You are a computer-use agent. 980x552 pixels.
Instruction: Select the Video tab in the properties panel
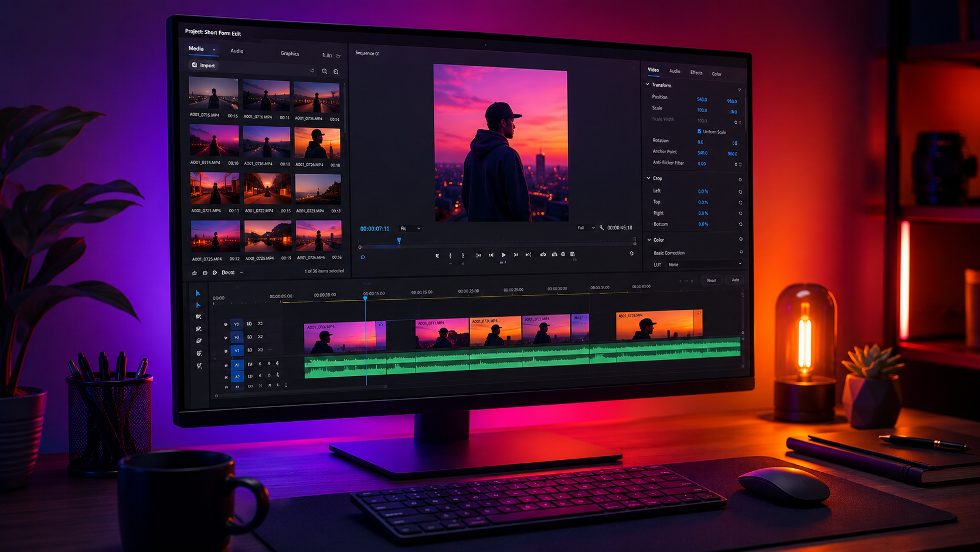[653, 70]
